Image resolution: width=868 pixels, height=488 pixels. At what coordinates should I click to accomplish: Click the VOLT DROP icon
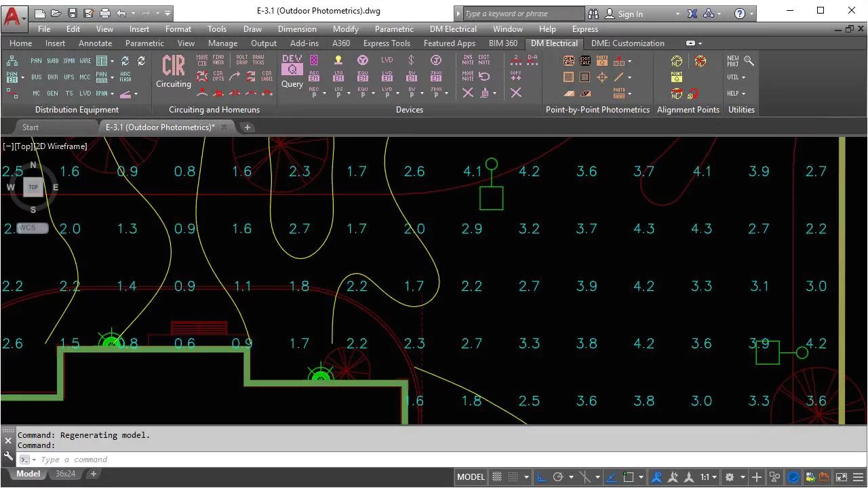click(x=241, y=60)
